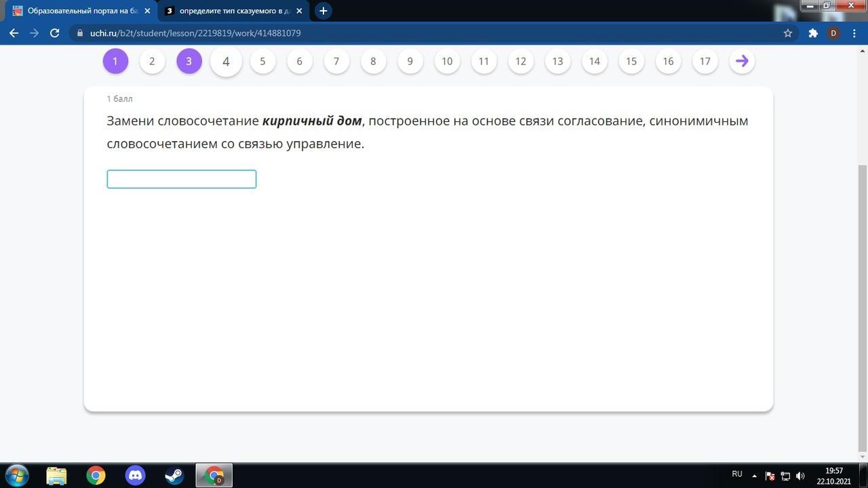Open Chrome profile D avatar
Image resolution: width=868 pixels, height=488 pixels.
pyautogui.click(x=833, y=33)
